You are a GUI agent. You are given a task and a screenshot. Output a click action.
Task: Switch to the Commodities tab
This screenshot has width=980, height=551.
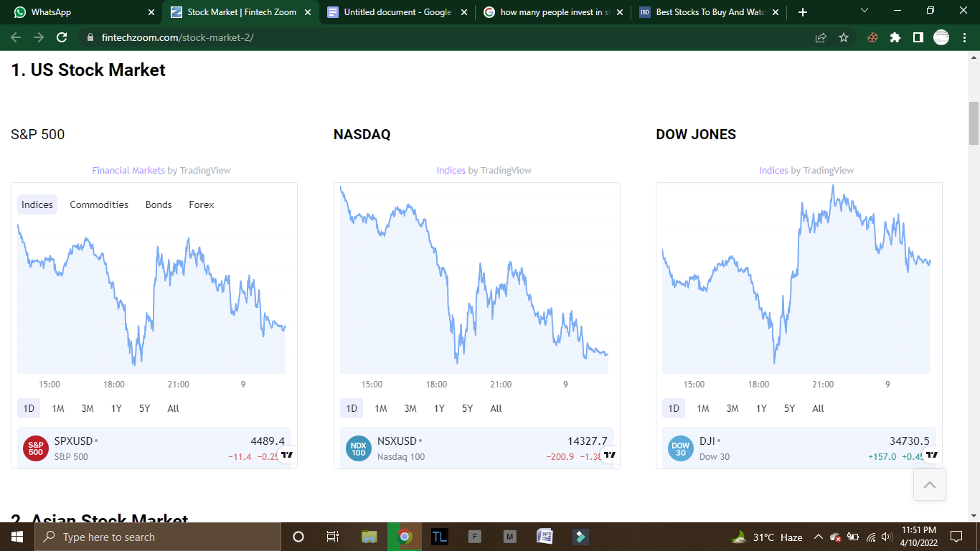[x=99, y=204]
